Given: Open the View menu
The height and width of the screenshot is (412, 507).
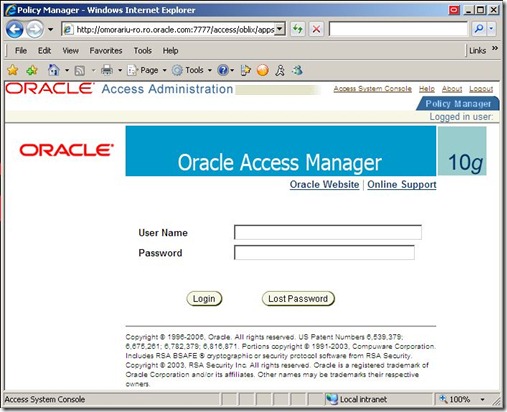Looking at the screenshot, I should pyautogui.click(x=70, y=51).
